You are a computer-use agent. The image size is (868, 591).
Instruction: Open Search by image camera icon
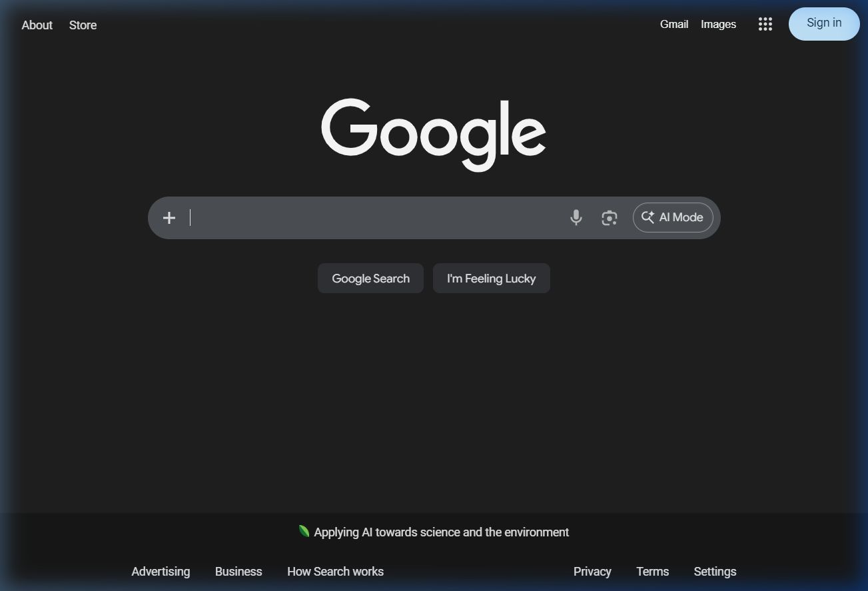pos(609,218)
